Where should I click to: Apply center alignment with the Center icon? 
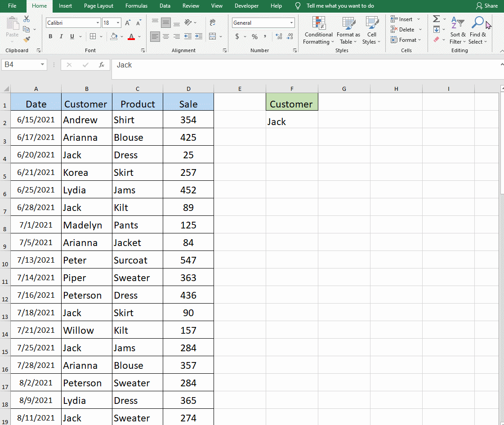(x=166, y=36)
